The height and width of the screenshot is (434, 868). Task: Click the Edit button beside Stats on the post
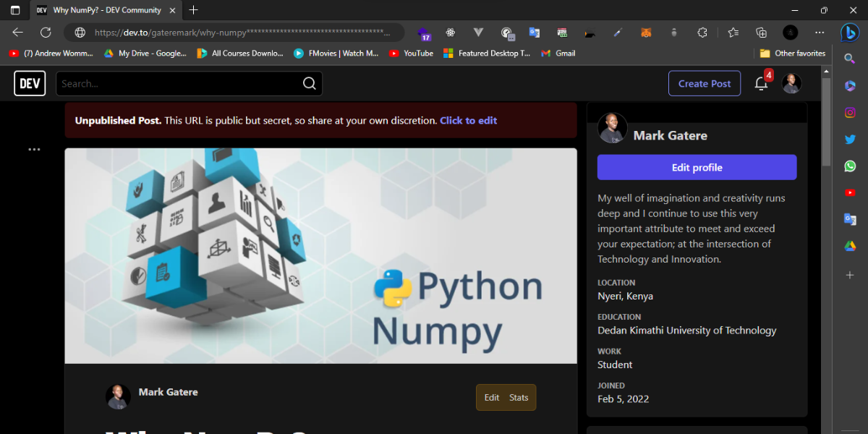pyautogui.click(x=492, y=397)
